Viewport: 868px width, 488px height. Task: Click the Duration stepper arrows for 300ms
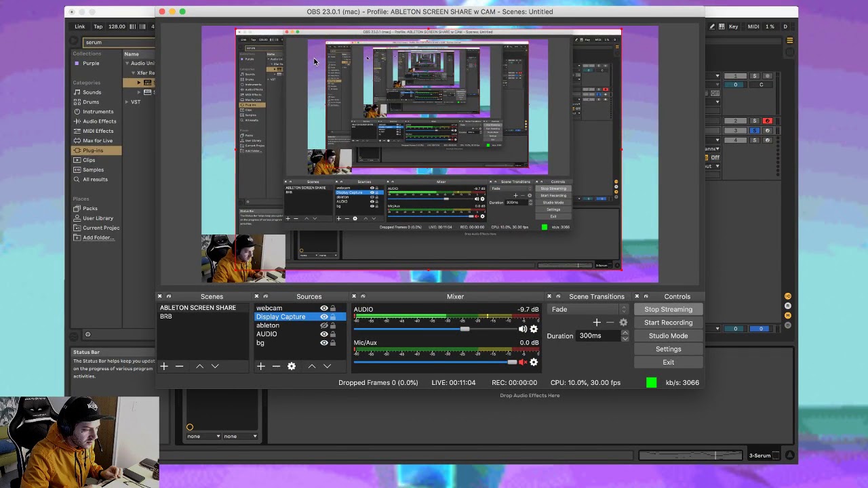(x=625, y=335)
